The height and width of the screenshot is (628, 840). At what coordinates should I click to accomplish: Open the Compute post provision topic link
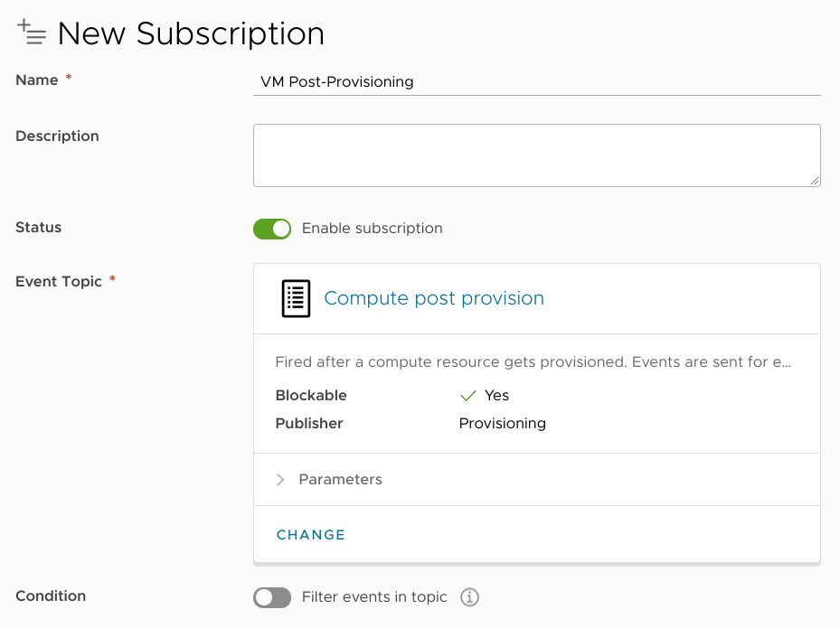pyautogui.click(x=434, y=298)
